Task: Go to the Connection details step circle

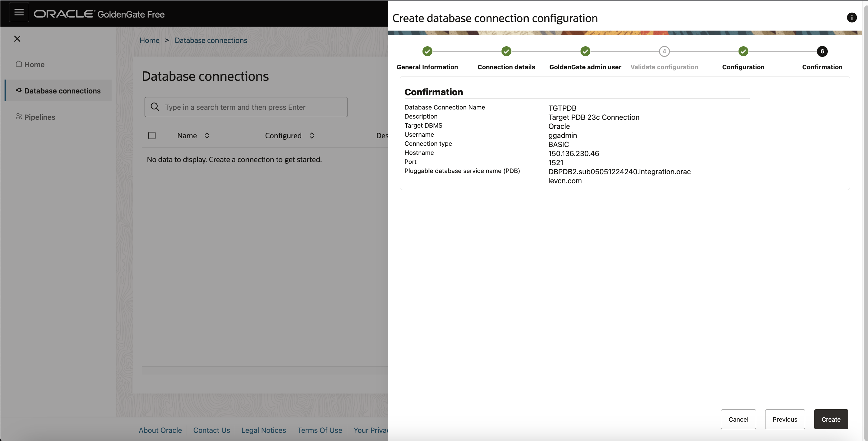Action: click(506, 51)
